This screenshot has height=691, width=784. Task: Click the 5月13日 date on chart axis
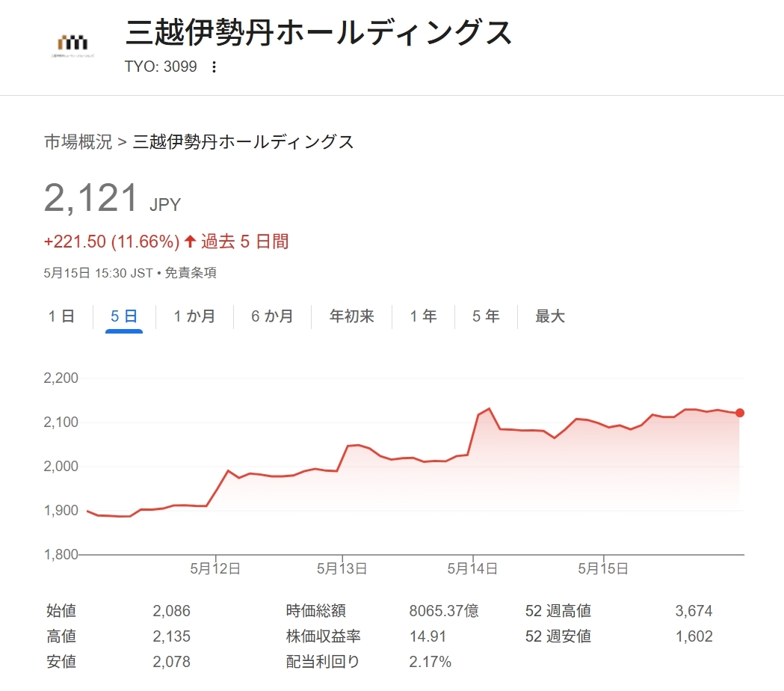point(342,569)
